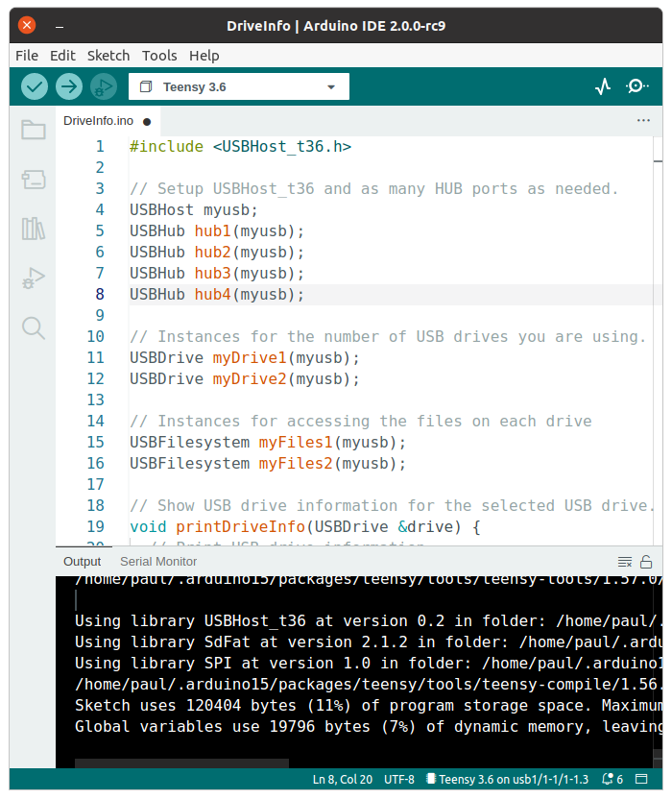672x799 pixels.
Task: Click Teensy 3.6 on usb1/1-1/1-1.3 status
Action: point(507,779)
